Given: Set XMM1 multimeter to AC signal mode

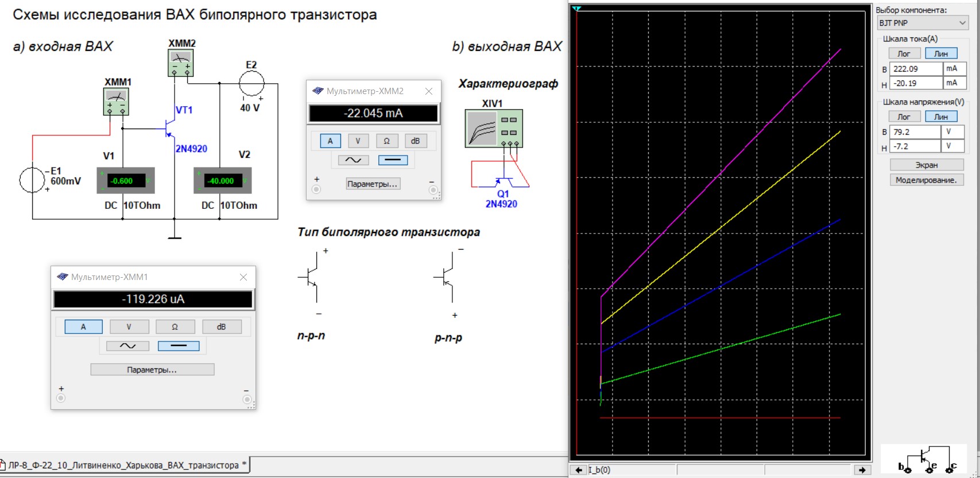Looking at the screenshot, I should tap(127, 346).
